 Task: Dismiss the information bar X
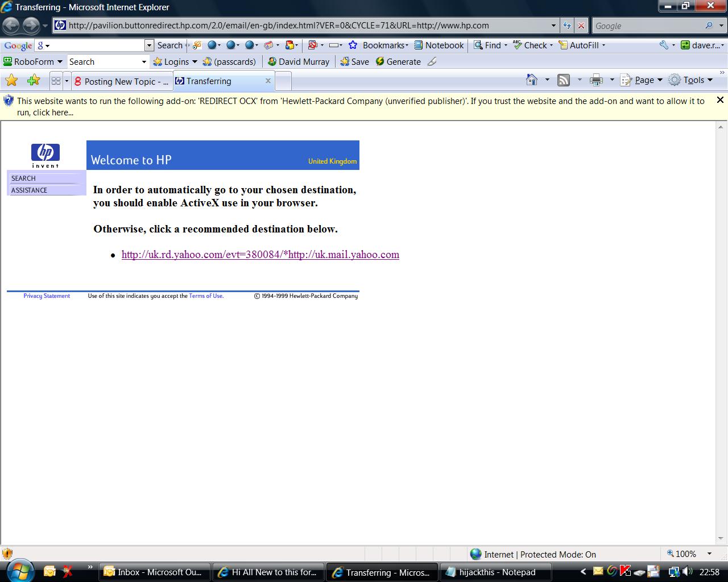tap(720, 100)
